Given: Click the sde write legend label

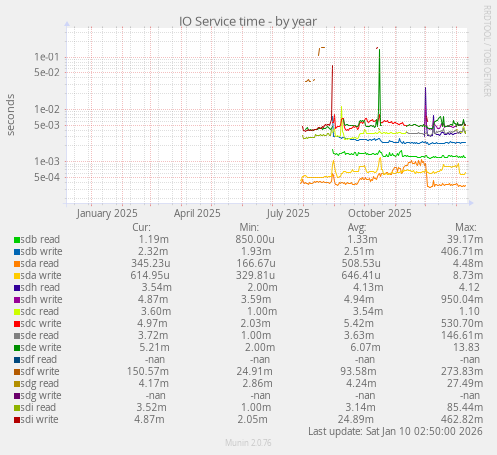Looking at the screenshot, I should click(x=41, y=347).
